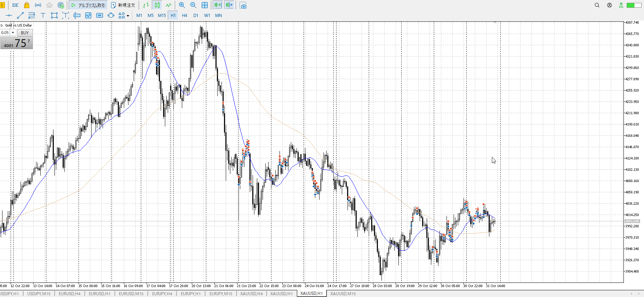Switch to the EURUSD,H4 chart tab
The image size is (644, 297).
[69, 293]
